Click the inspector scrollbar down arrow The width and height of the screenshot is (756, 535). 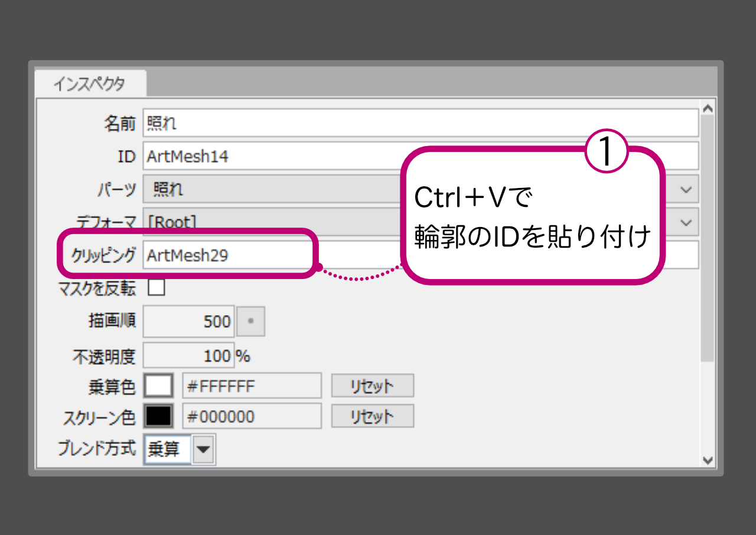tap(708, 459)
